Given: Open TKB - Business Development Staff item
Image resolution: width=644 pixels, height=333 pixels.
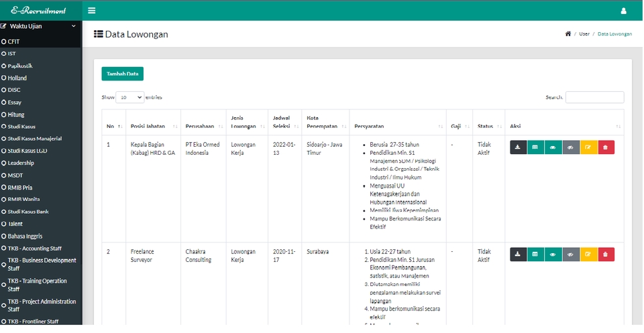Looking at the screenshot, I should click(x=41, y=265).
